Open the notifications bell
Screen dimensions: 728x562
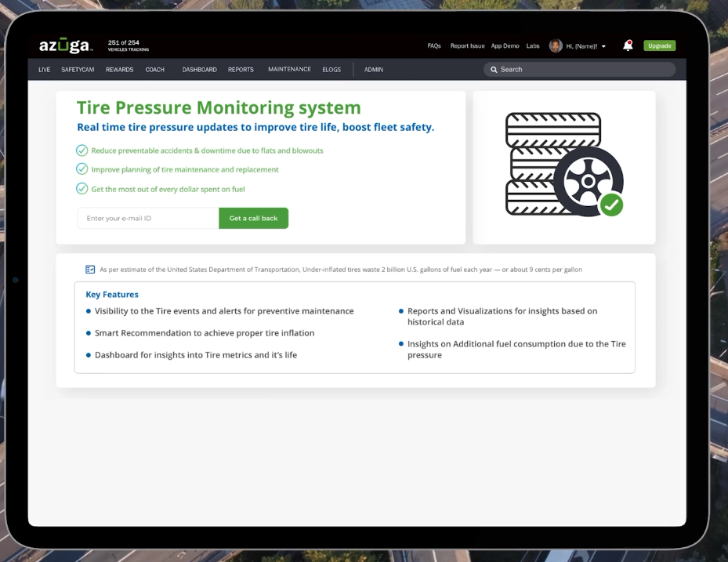tap(628, 46)
